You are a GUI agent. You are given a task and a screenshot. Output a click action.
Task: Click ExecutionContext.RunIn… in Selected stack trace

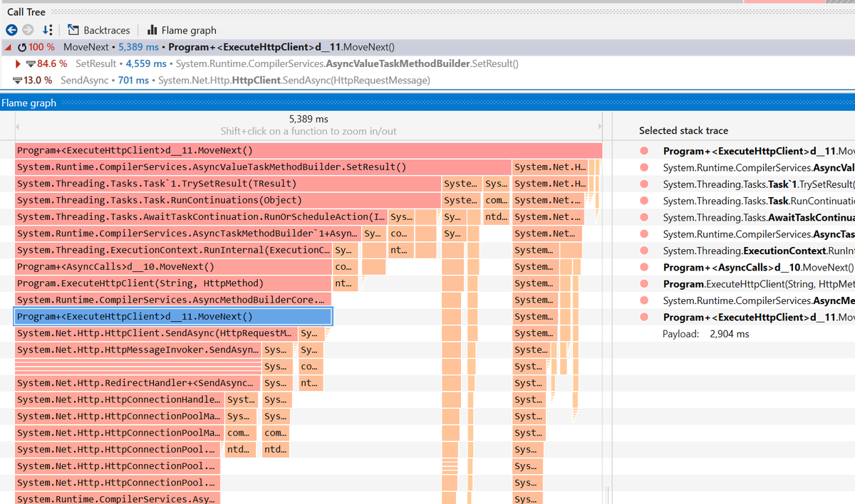coord(759,251)
